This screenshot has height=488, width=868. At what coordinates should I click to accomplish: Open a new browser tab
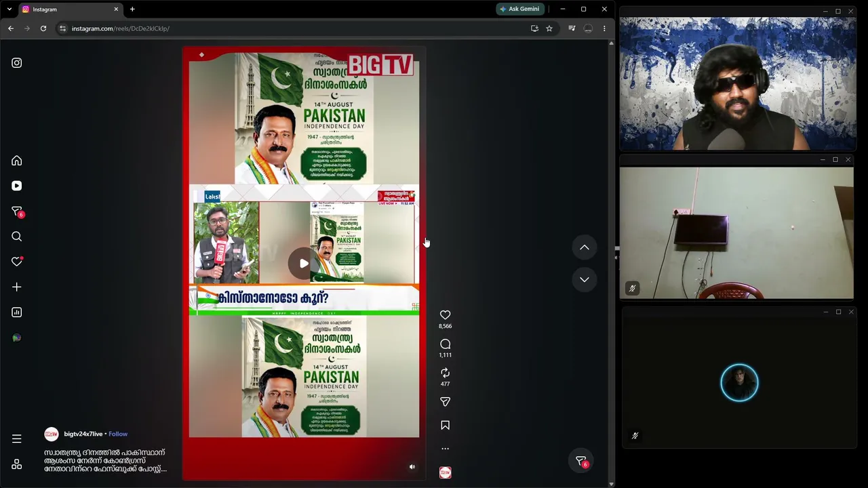click(x=132, y=9)
